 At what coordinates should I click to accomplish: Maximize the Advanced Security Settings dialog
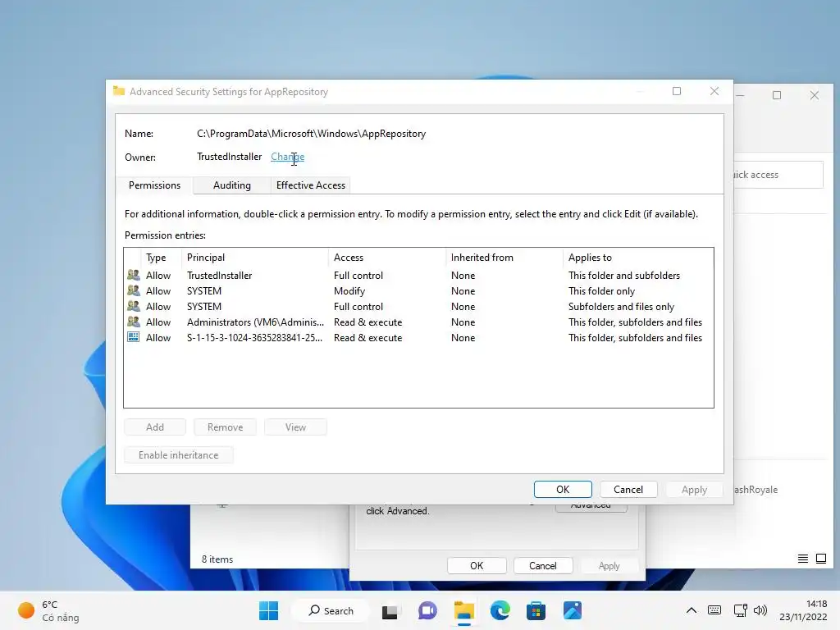(677, 91)
